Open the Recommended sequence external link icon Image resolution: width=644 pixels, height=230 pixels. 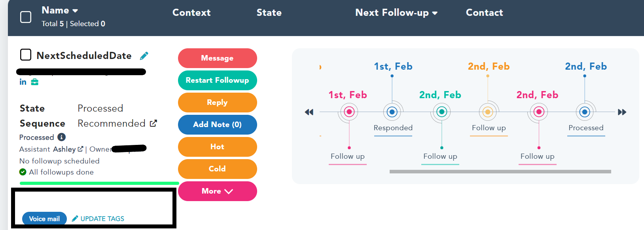click(x=153, y=123)
